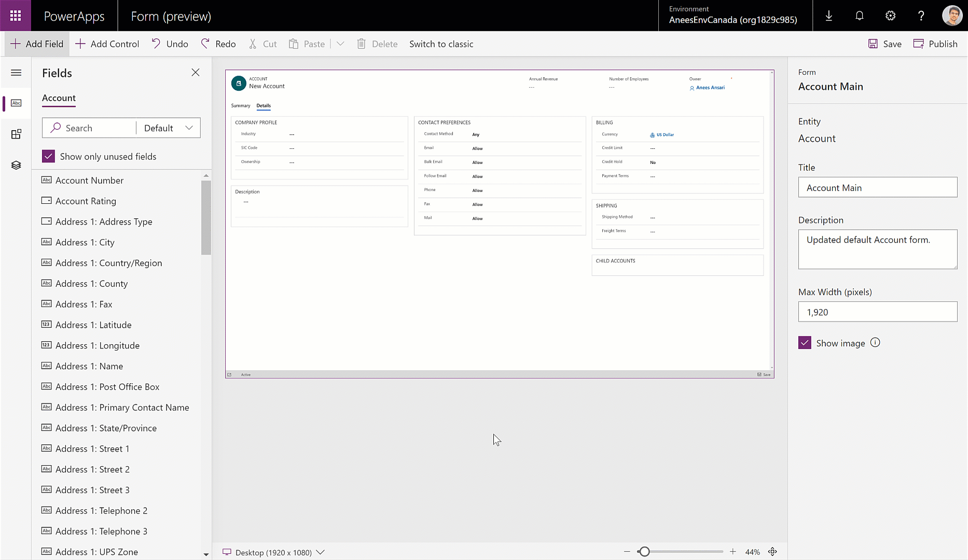This screenshot has height=560, width=968.
Task: Click the Add Field button
Action: [37, 44]
